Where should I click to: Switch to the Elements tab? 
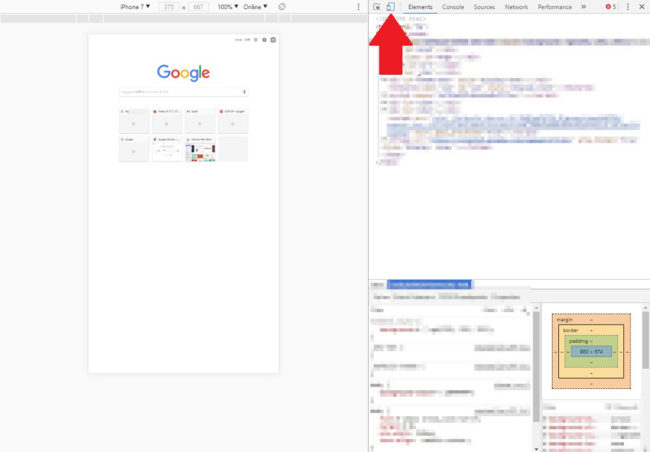point(420,7)
